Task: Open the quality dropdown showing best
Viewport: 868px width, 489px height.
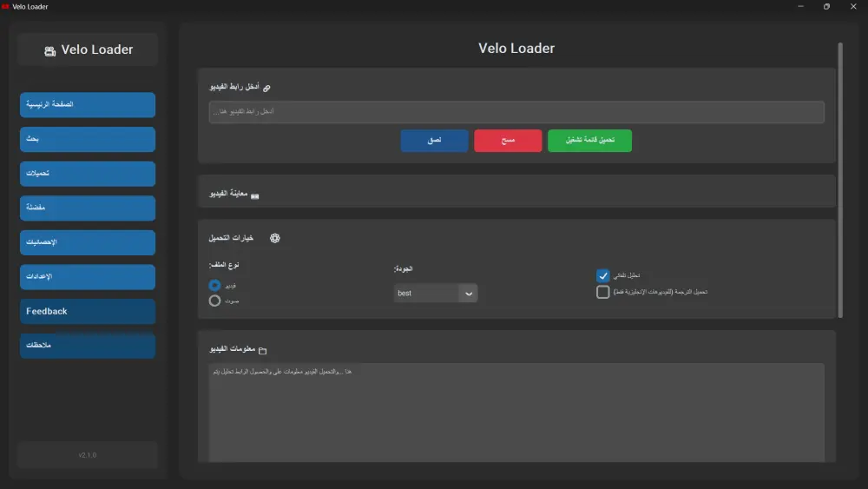Action: [435, 293]
